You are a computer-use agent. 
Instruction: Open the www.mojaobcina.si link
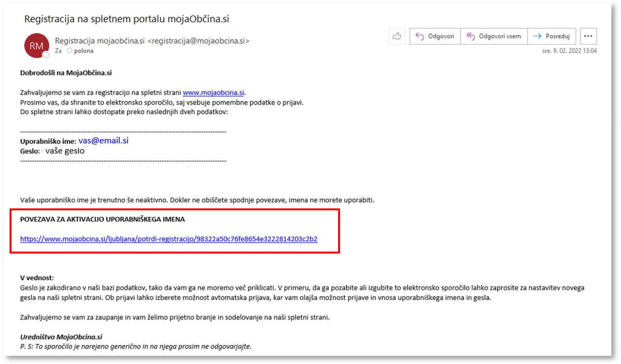click(213, 93)
